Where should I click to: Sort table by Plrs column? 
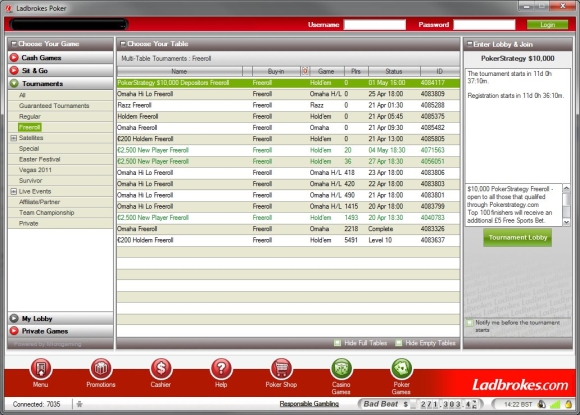click(356, 71)
